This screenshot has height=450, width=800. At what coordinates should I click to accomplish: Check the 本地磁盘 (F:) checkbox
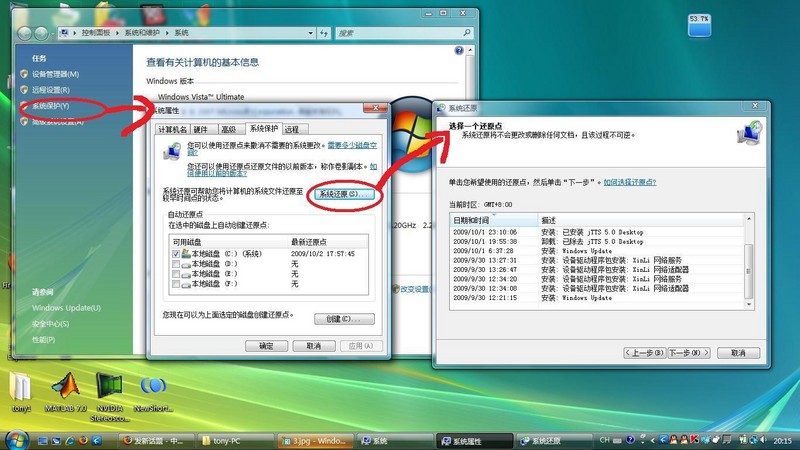(x=176, y=284)
